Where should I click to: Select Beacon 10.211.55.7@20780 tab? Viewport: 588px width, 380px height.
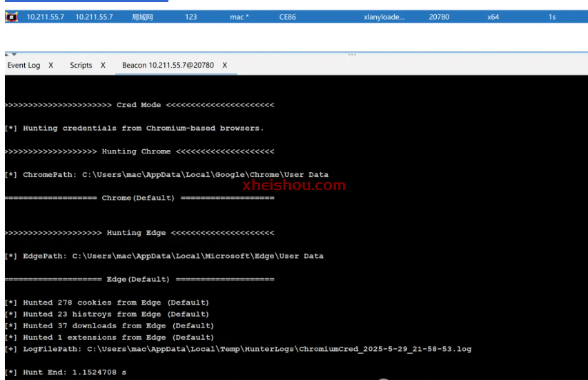pyautogui.click(x=168, y=66)
